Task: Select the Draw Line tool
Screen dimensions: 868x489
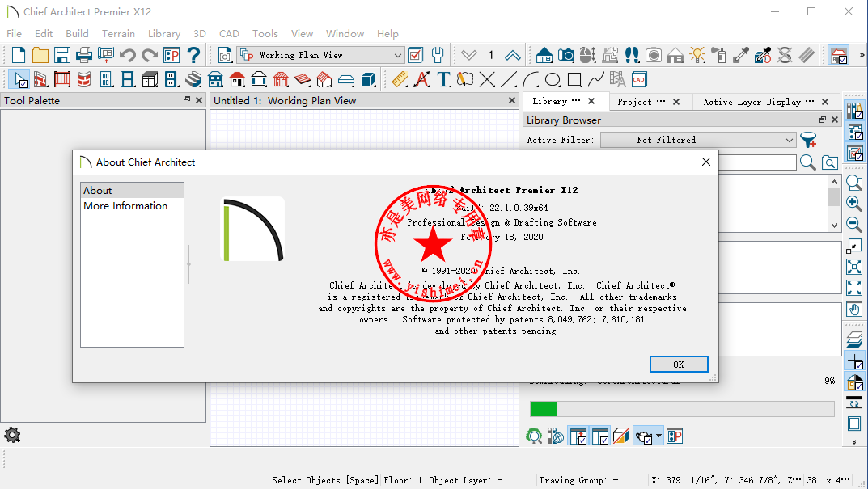Action: point(509,80)
